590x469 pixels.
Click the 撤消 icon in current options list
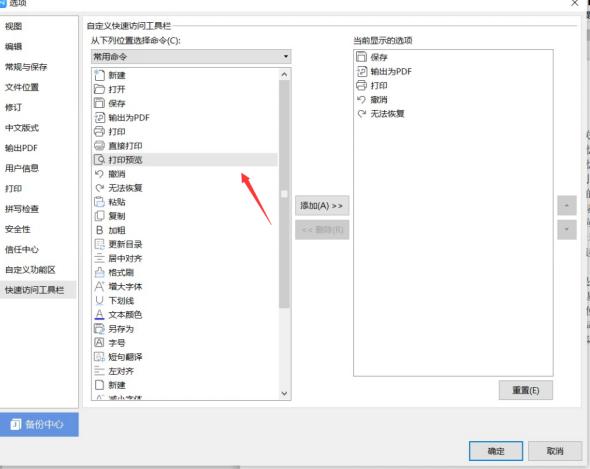click(361, 99)
